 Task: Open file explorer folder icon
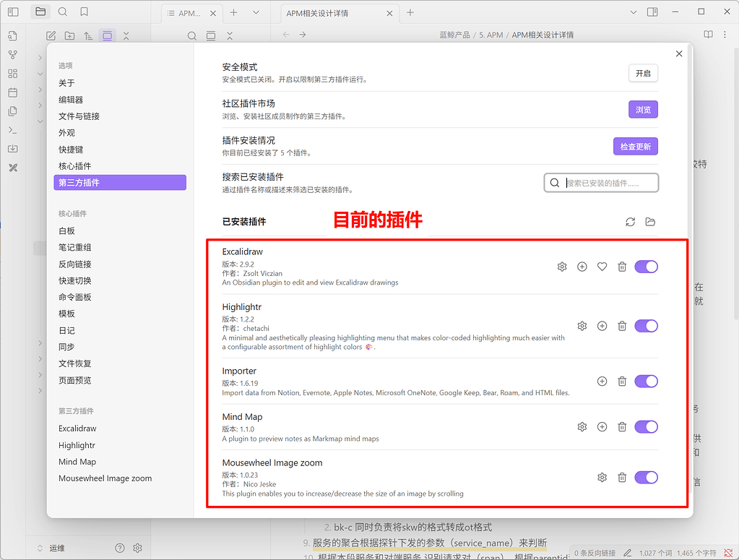tap(40, 12)
